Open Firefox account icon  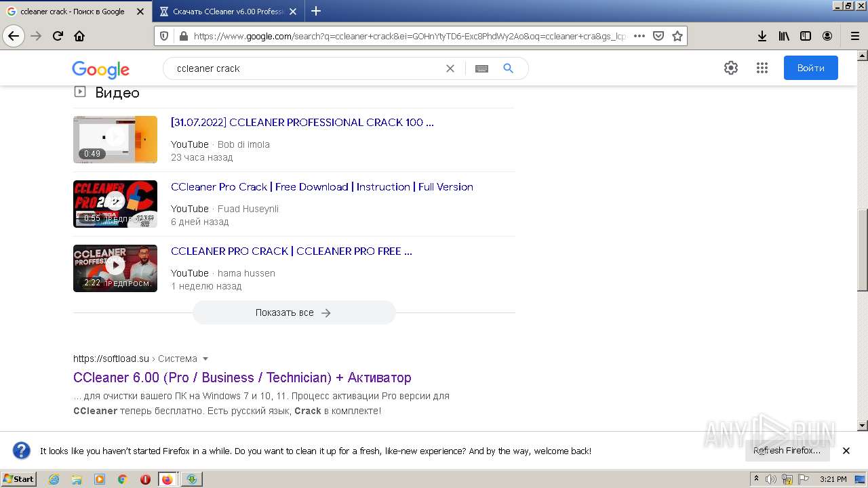[827, 36]
